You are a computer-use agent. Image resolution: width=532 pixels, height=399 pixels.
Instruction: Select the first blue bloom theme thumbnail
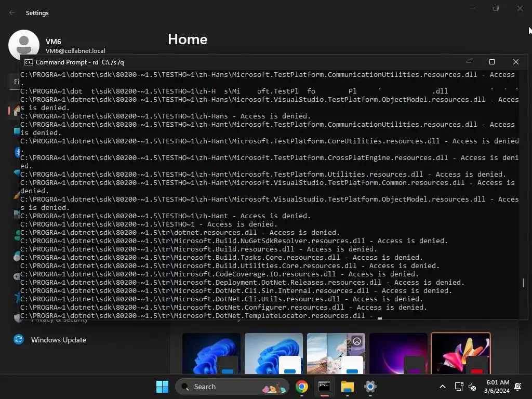[x=211, y=353]
